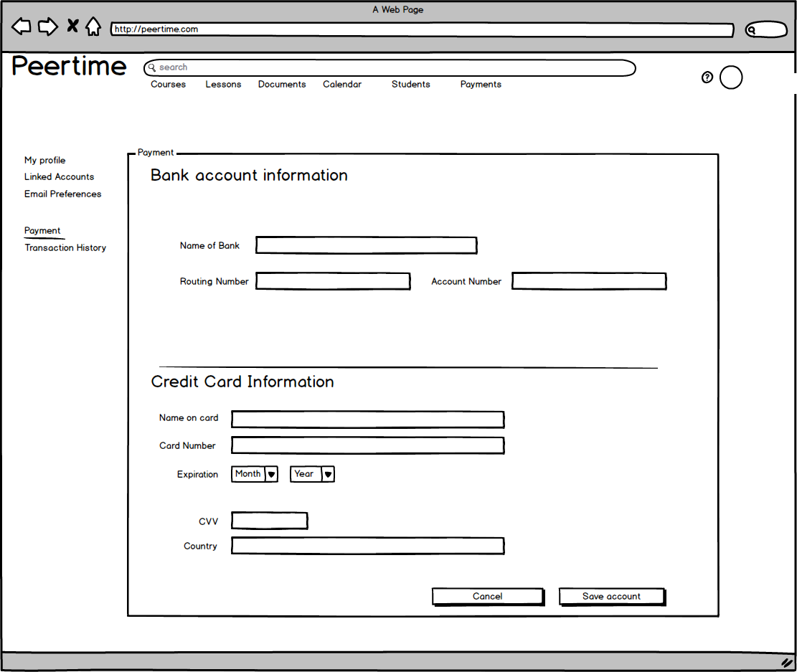Open the user profile avatar circle
Image resolution: width=797 pixels, height=672 pixels.
click(730, 77)
